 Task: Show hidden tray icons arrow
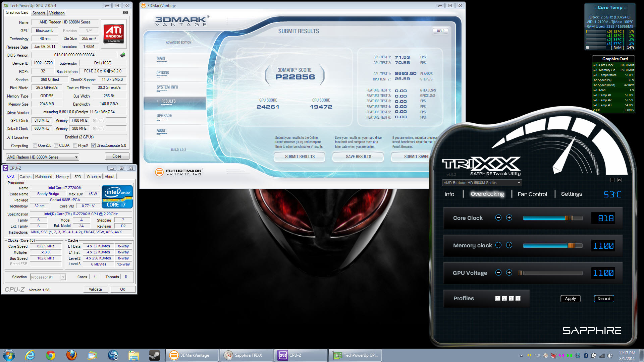(x=521, y=356)
